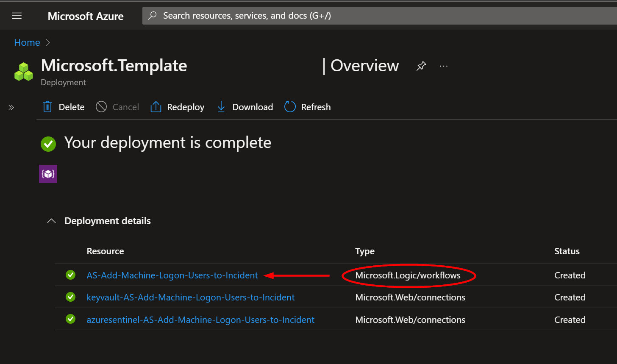Screen dimensions: 617x364
Task: Click the green cubes deployment icon
Action: point(24,72)
